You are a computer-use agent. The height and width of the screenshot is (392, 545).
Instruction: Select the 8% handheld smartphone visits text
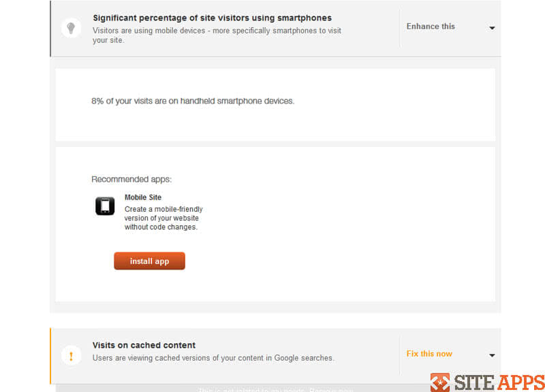pos(193,101)
